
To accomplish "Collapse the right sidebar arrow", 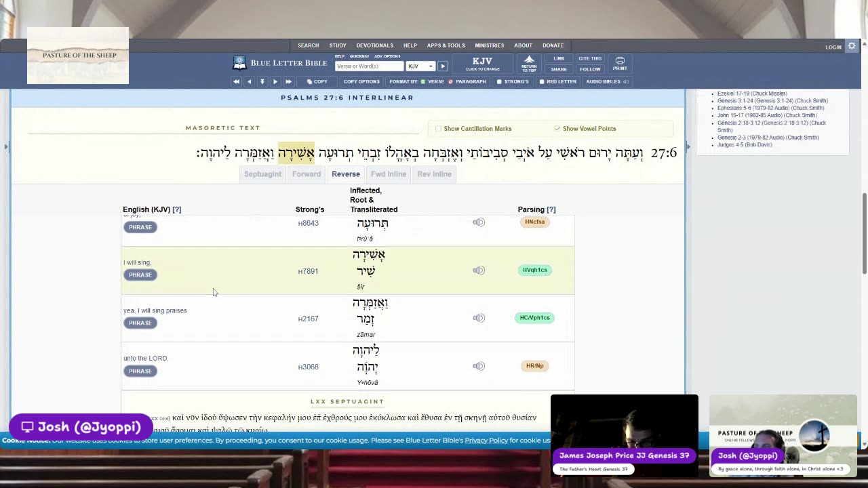I will (688, 146).
